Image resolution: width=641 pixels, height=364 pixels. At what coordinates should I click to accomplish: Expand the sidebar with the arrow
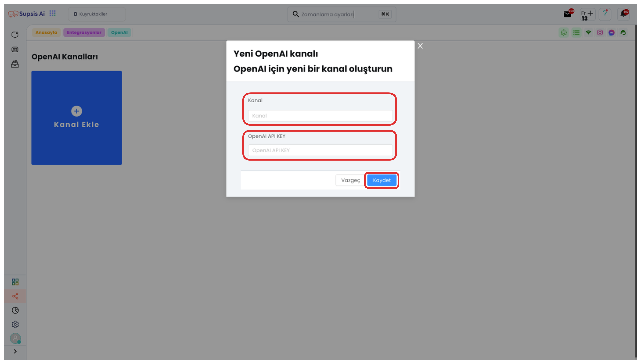point(15,351)
